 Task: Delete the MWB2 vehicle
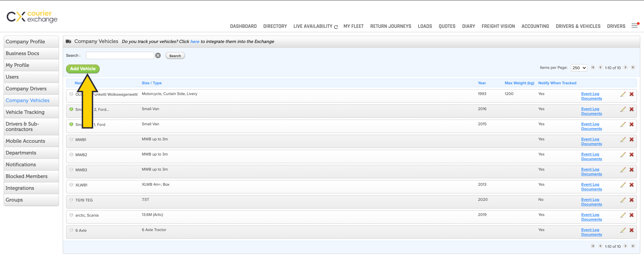pyautogui.click(x=632, y=155)
